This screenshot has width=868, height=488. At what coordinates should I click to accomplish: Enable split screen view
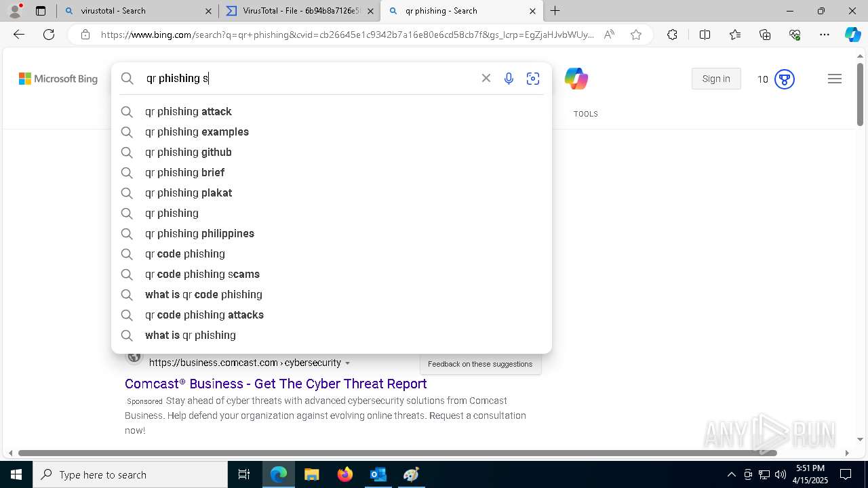(x=705, y=35)
